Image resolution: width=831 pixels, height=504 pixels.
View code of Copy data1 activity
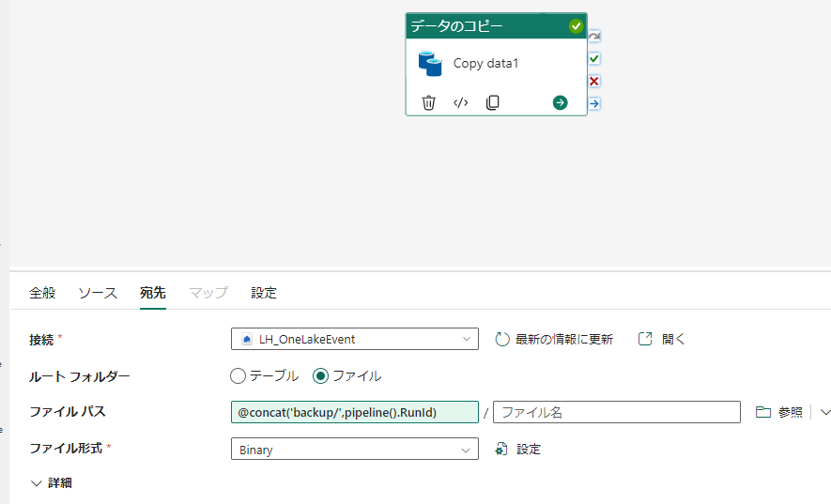click(x=460, y=102)
